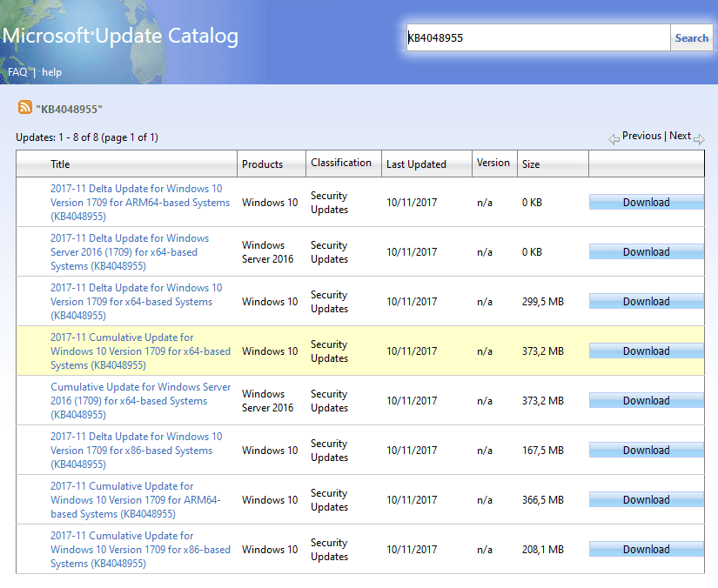Click in the KB4048955 search field
The width and height of the screenshot is (718, 588).
539,38
